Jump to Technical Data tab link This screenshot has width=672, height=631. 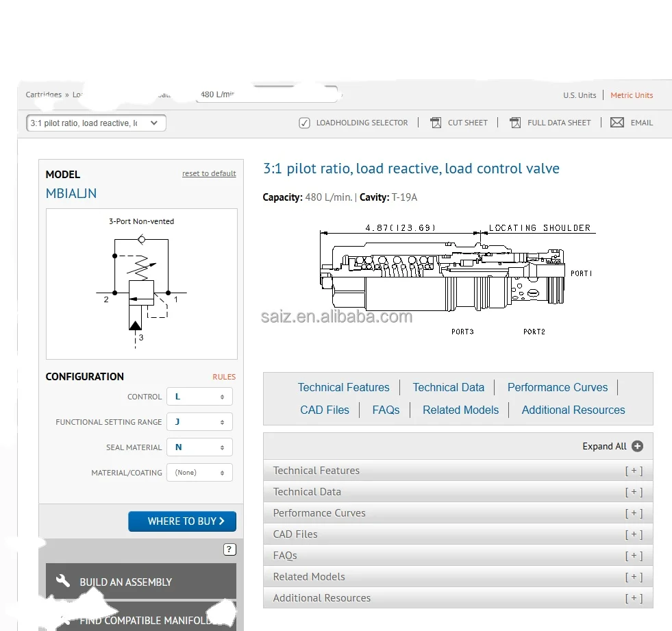[448, 388]
